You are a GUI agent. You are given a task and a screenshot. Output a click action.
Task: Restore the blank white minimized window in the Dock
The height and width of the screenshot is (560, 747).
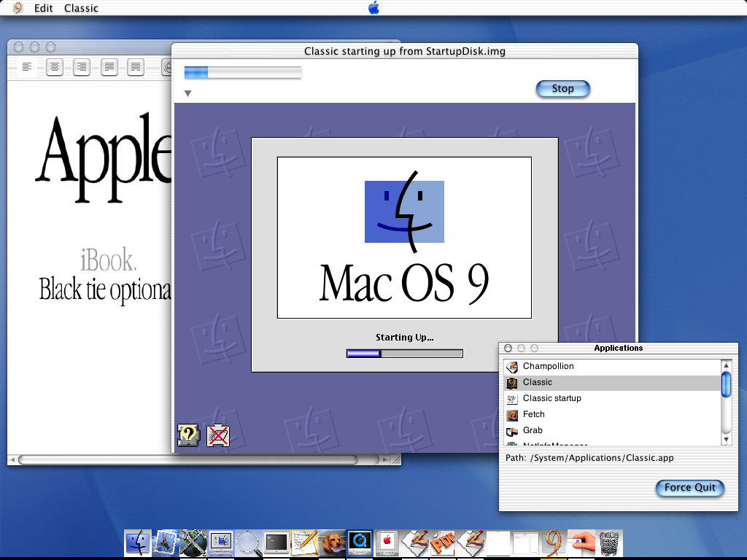point(498,542)
